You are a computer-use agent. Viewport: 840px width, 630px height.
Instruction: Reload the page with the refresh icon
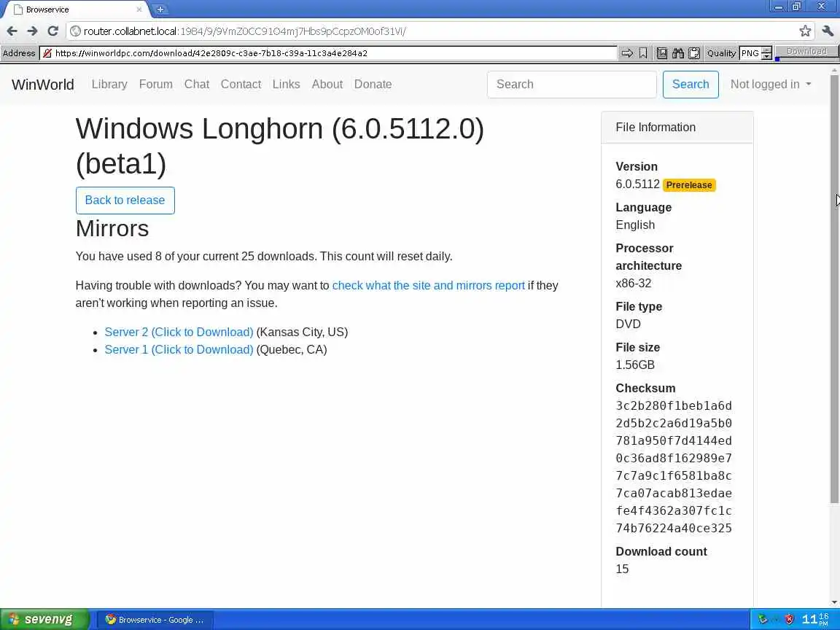tap(52, 31)
